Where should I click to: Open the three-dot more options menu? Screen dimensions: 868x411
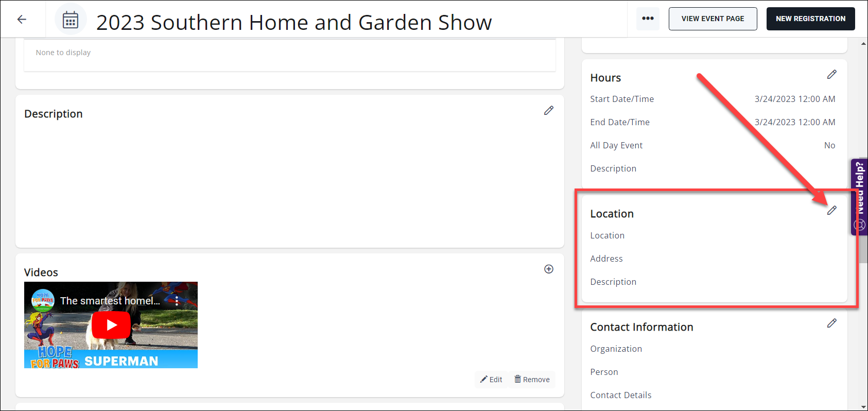click(x=648, y=19)
